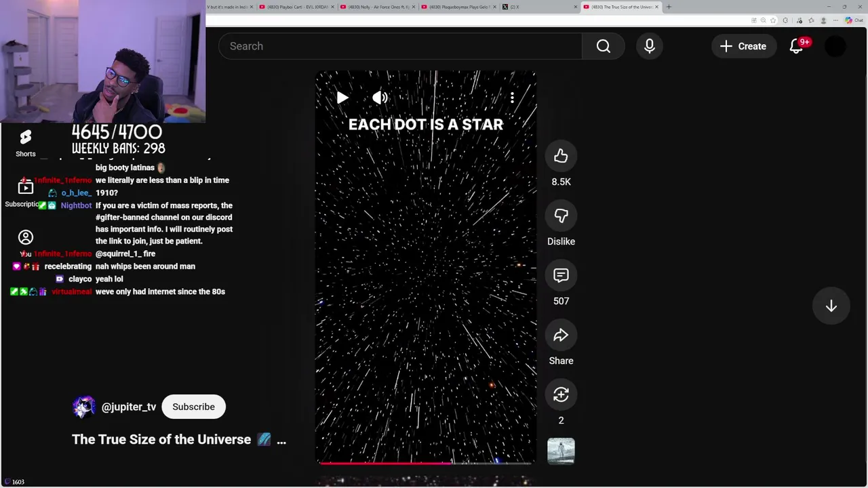Open the jupiter_tv channel avatar
The height and width of the screenshot is (488, 868).
(x=83, y=407)
